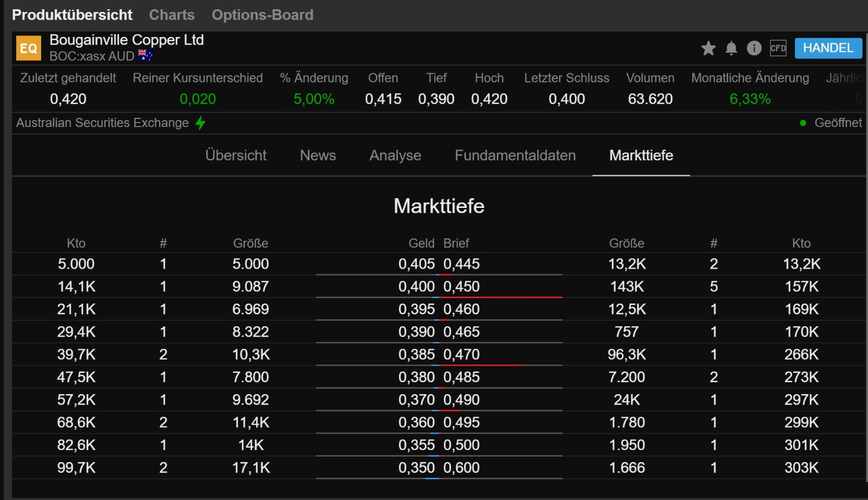Click the EQ equity badge
Image resolution: width=868 pixels, height=500 pixels.
pyautogui.click(x=28, y=48)
